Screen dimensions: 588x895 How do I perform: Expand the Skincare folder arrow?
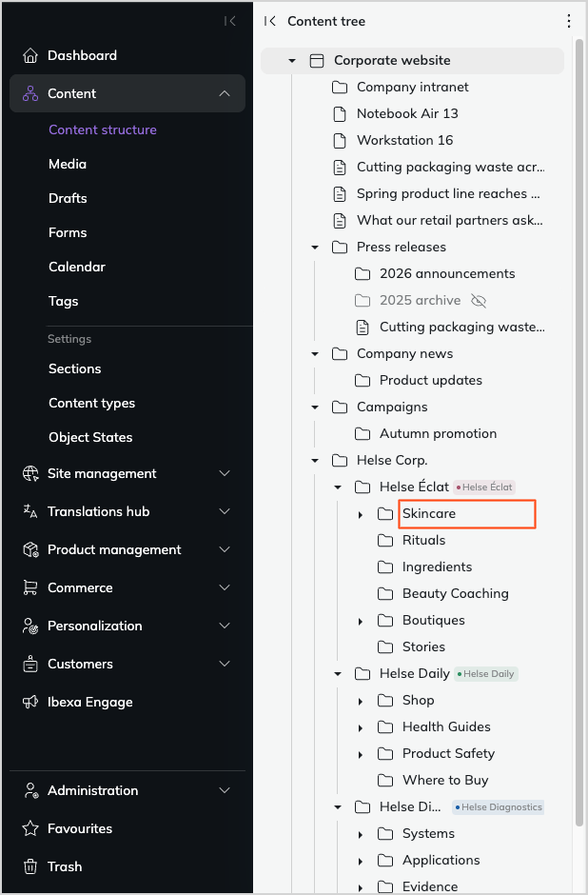coord(361,514)
